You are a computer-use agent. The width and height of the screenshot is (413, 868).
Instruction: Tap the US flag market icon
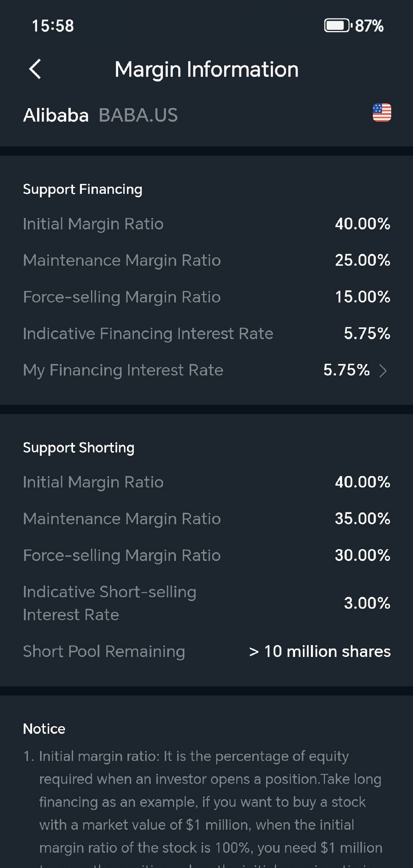382,113
